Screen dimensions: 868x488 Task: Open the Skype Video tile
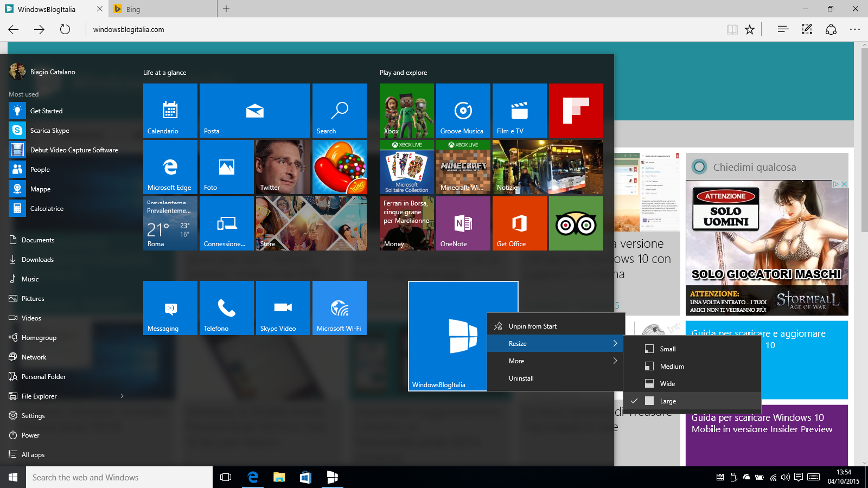coord(283,308)
